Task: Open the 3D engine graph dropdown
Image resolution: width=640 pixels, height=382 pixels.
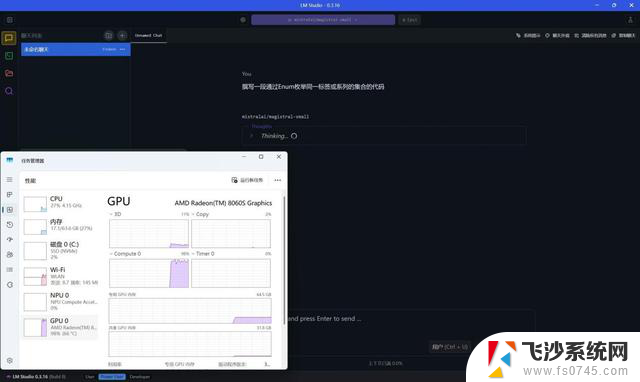Action: click(x=116, y=214)
